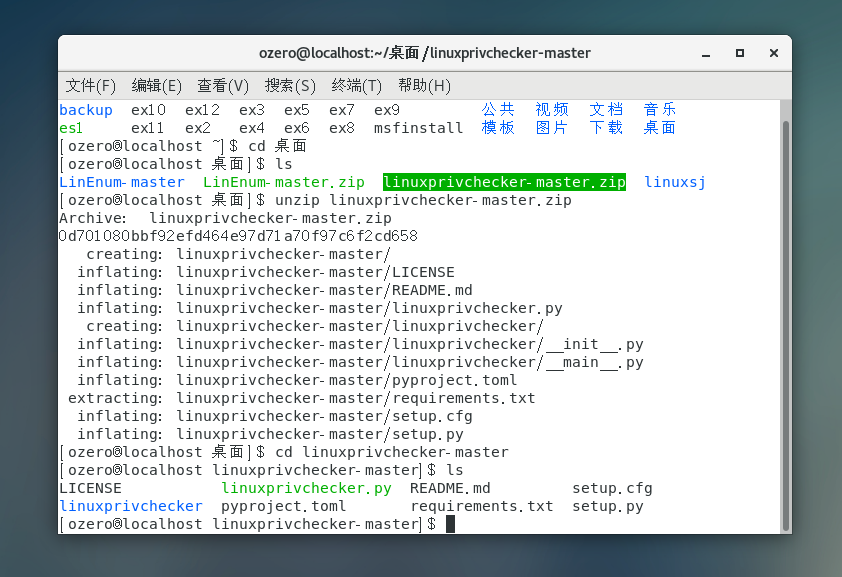Image resolution: width=842 pixels, height=577 pixels.
Task: Click the window title bar text
Action: [x=424, y=52]
